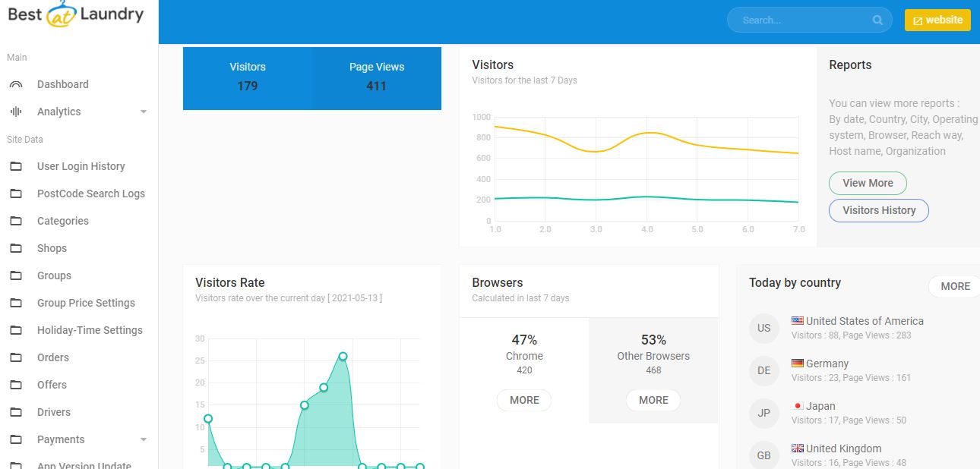Expand the Analytics submenu
980x469 pixels.
tap(144, 112)
